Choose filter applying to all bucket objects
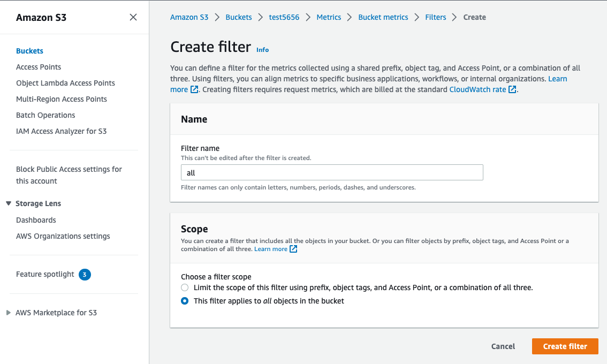Image resolution: width=607 pixels, height=364 pixels. (185, 301)
